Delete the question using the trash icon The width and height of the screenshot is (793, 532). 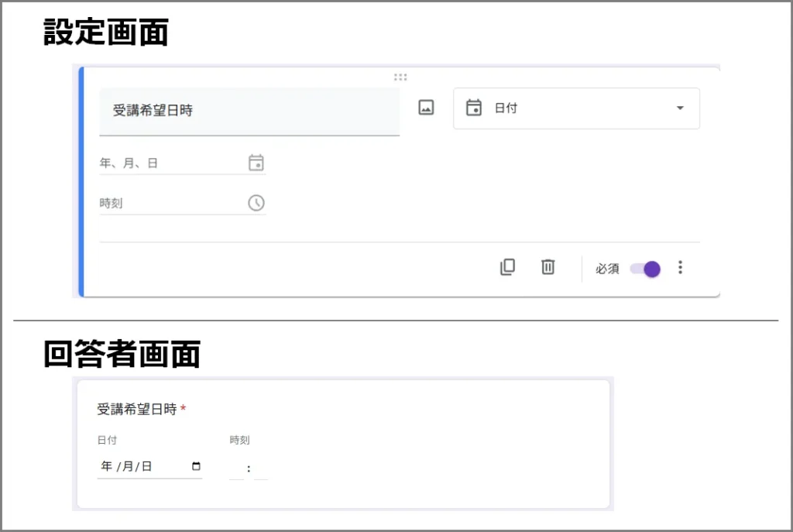point(548,267)
